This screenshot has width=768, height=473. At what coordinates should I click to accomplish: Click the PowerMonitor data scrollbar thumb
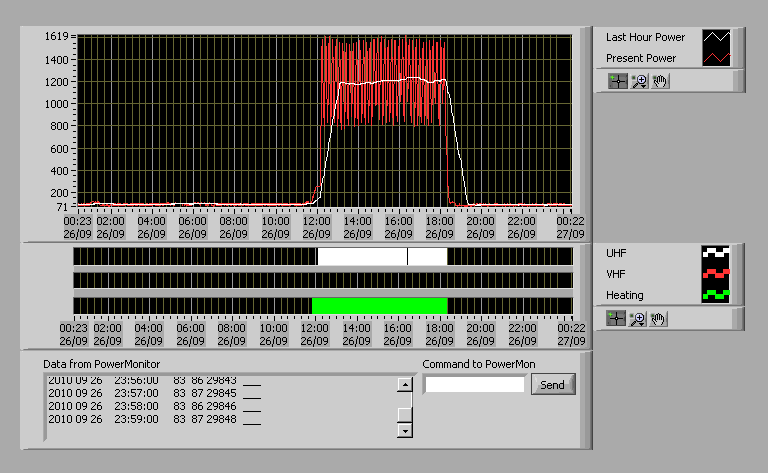click(x=405, y=414)
